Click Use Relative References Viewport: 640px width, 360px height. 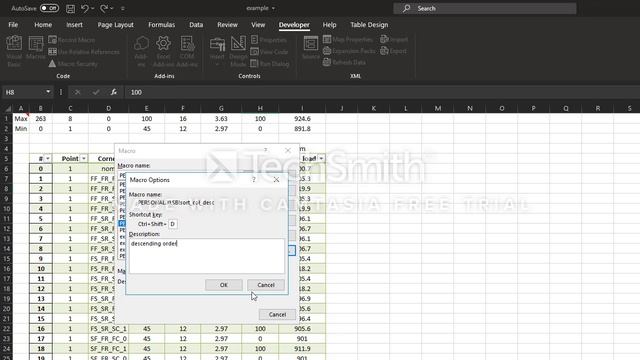(84, 52)
